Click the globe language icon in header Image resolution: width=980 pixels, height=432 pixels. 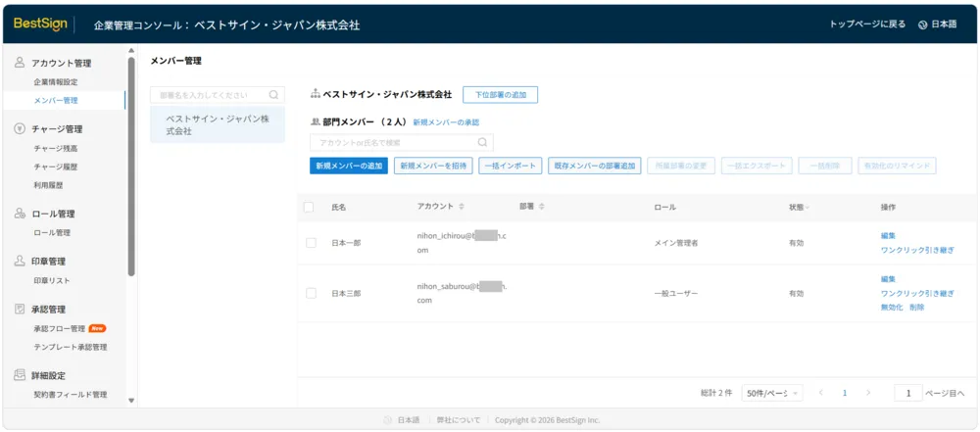tap(922, 24)
